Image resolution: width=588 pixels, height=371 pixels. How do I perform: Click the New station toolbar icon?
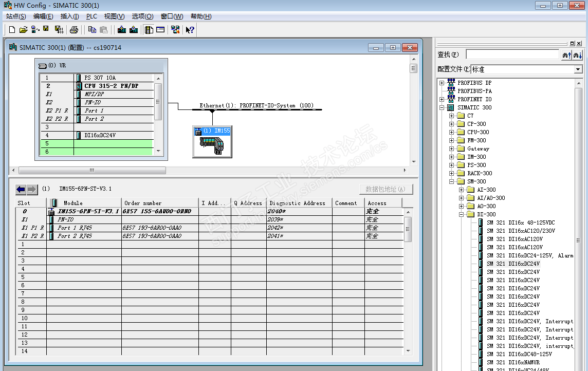click(12, 30)
